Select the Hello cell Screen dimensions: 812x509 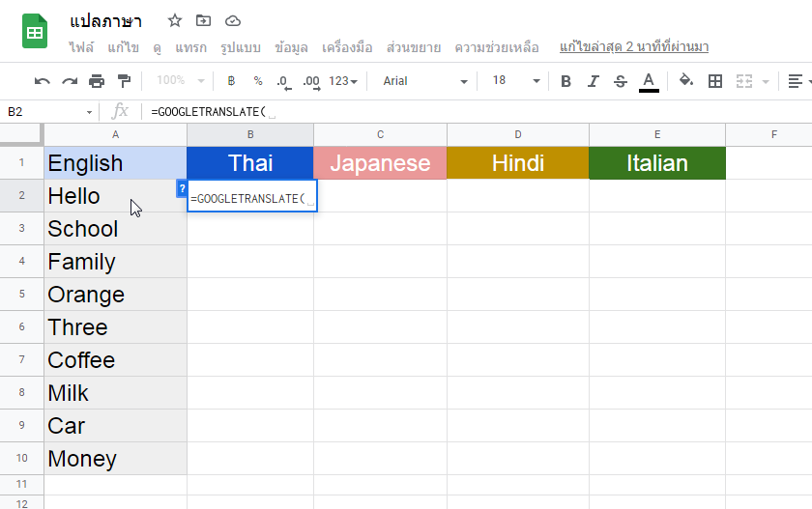115,196
